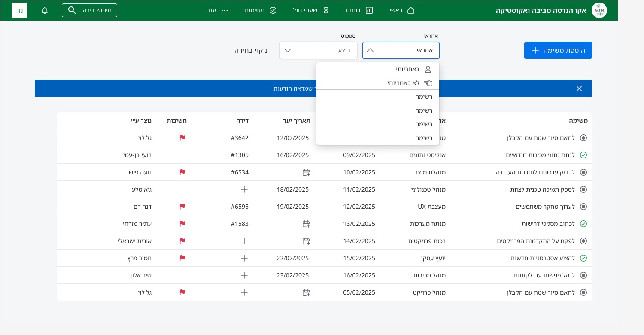644x335 pixels.
Task: Click the green נר user avatar
Action: click(x=20, y=10)
